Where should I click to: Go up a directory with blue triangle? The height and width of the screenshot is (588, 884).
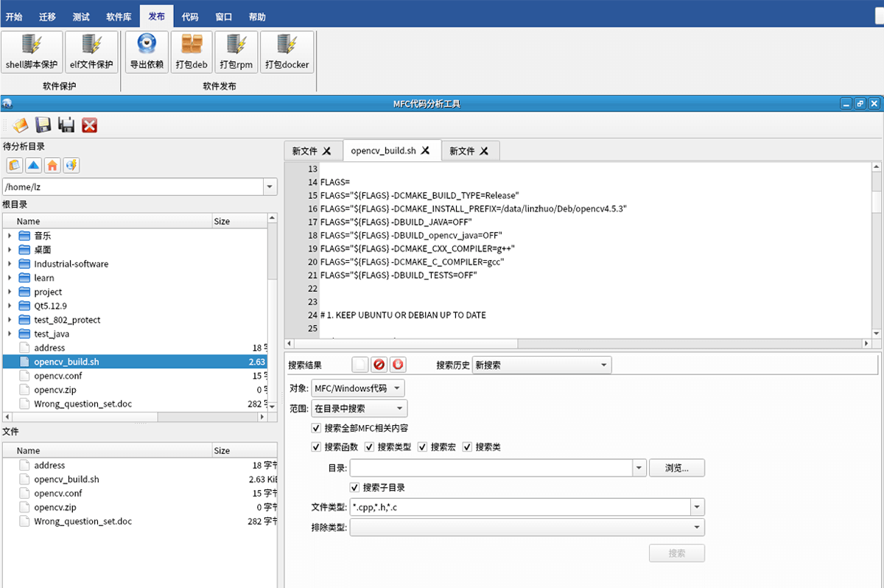click(x=34, y=165)
